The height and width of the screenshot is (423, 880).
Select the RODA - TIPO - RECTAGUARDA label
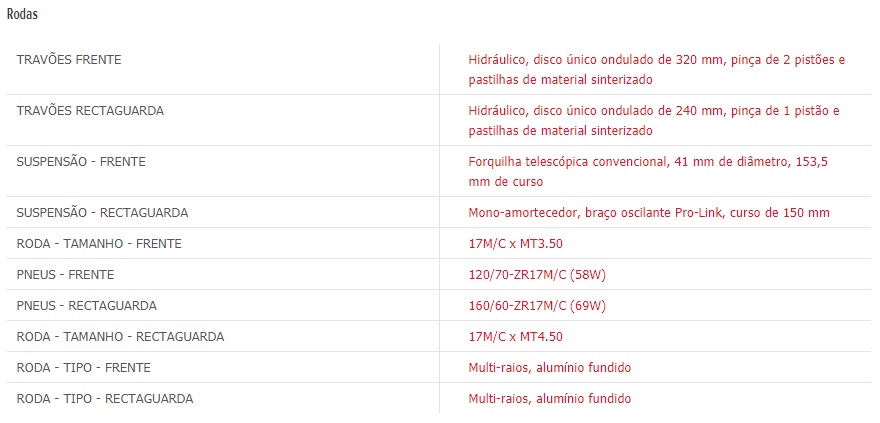pyautogui.click(x=105, y=399)
